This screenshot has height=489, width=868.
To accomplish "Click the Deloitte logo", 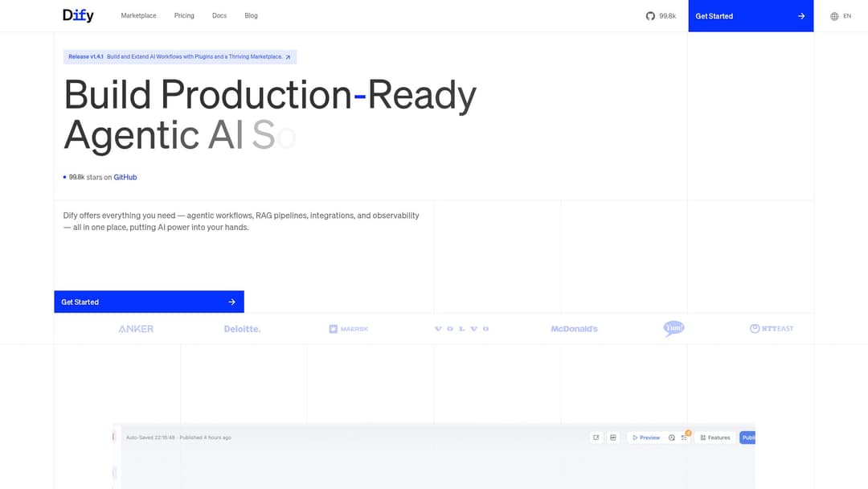I will 242,329.
